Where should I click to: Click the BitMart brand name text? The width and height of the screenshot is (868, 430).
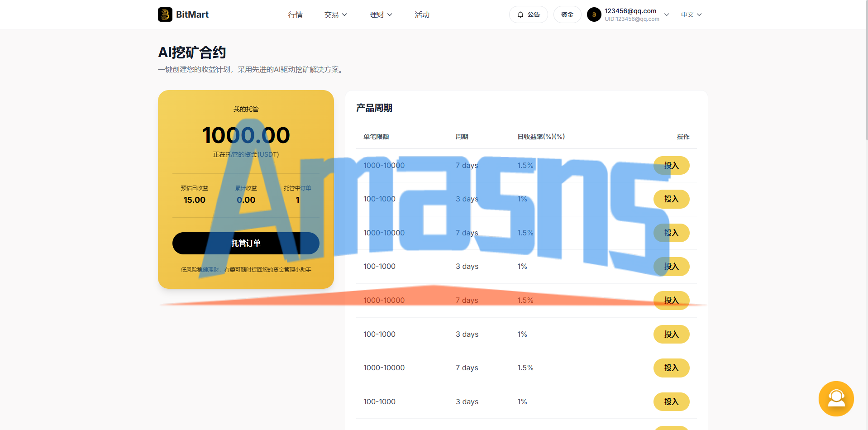(x=192, y=14)
